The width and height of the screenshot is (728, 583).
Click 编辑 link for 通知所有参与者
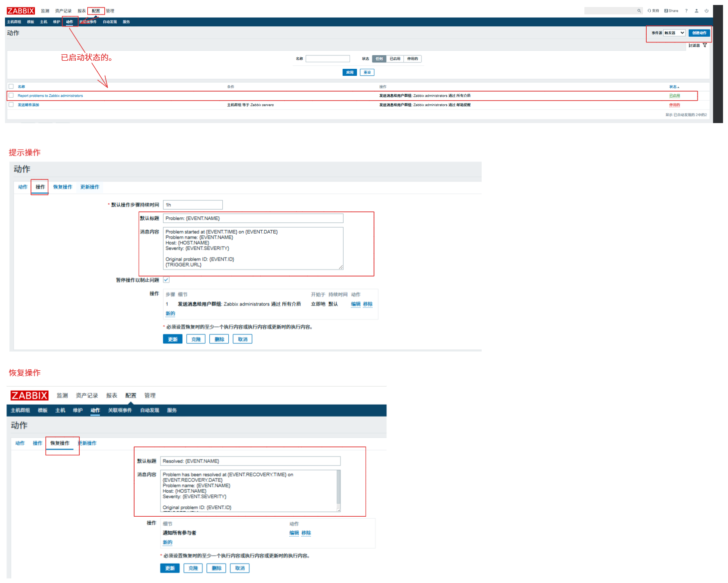[x=294, y=533]
